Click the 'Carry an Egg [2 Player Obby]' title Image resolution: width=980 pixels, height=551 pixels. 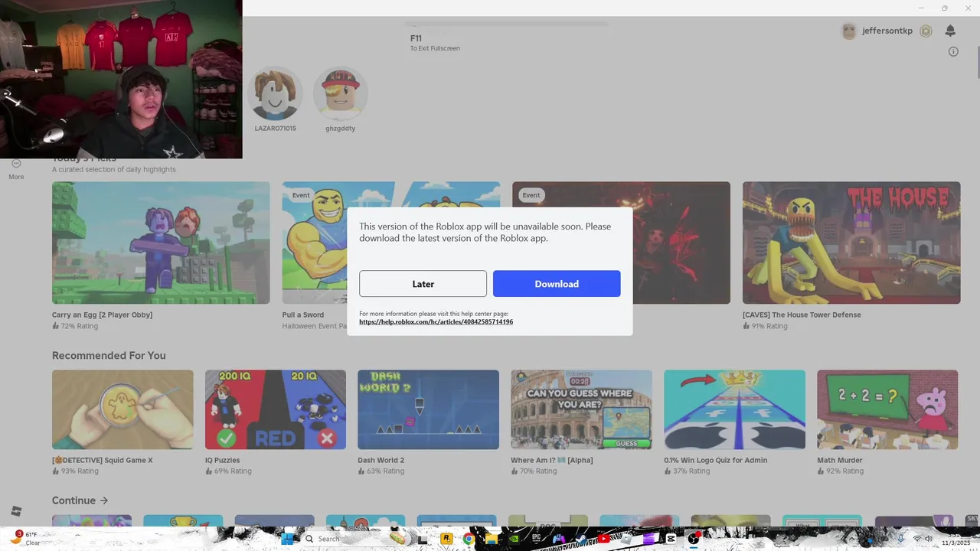pos(102,315)
